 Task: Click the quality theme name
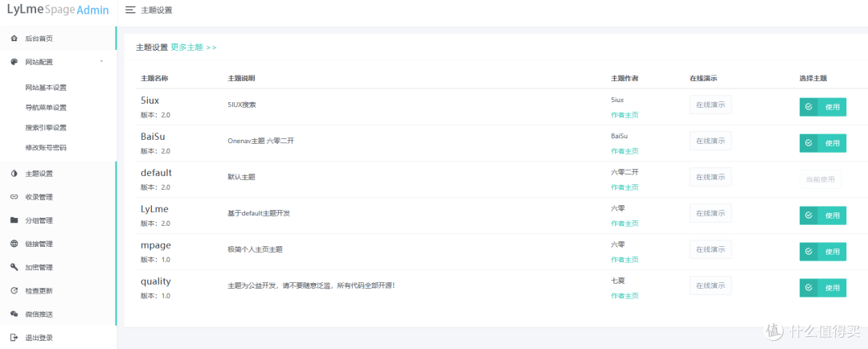(156, 281)
